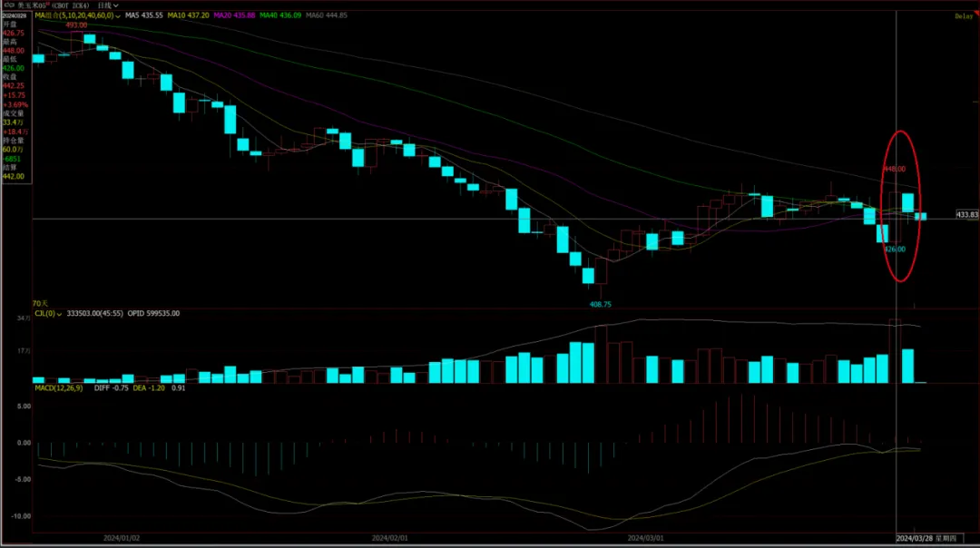
Task: Click the 493.00 high price marker on the chart
Action: pos(76,25)
